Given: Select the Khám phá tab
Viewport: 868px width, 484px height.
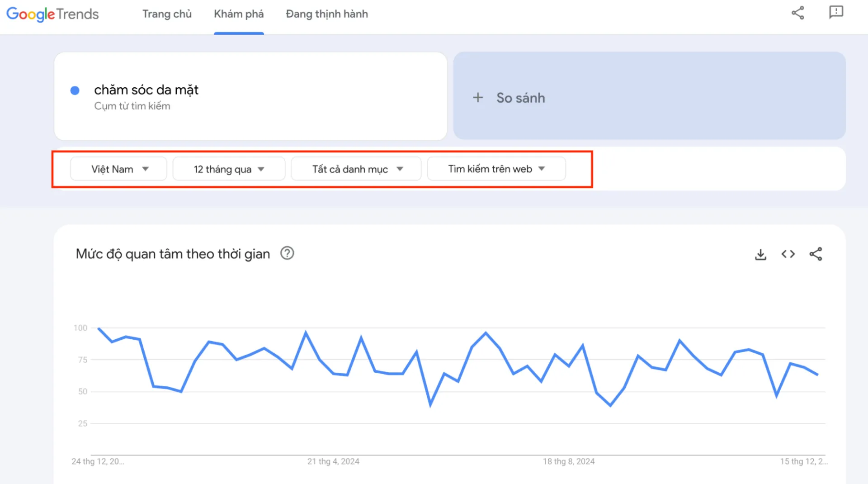Looking at the screenshot, I should pyautogui.click(x=239, y=14).
